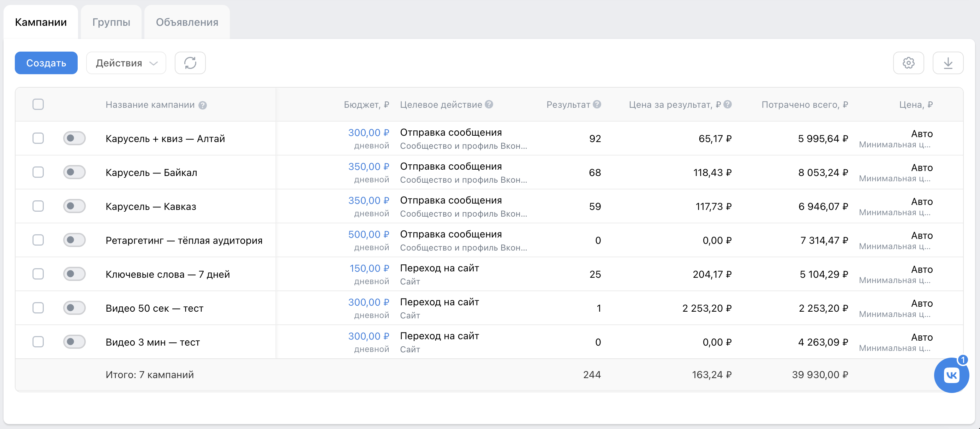The width and height of the screenshot is (980, 429).
Task: Open campaign Карусель — Байкал
Action: click(x=151, y=172)
